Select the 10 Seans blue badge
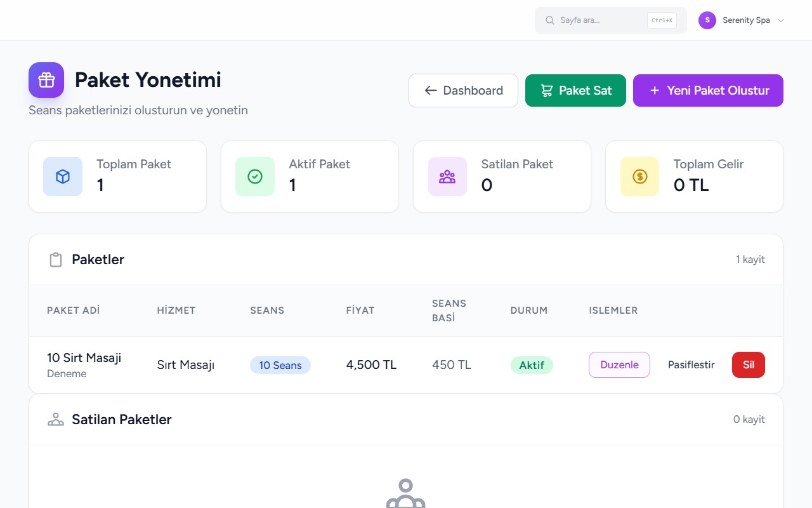The height and width of the screenshot is (508, 812). click(280, 365)
